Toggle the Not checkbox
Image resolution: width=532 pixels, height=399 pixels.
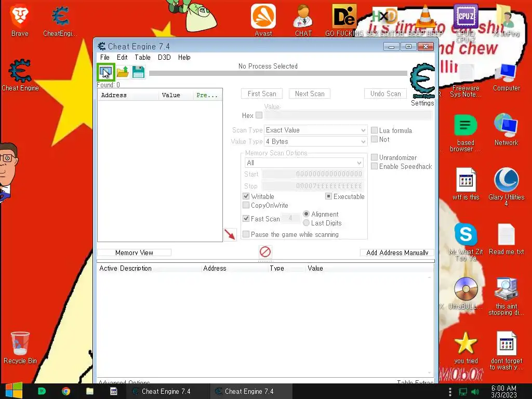(x=374, y=139)
